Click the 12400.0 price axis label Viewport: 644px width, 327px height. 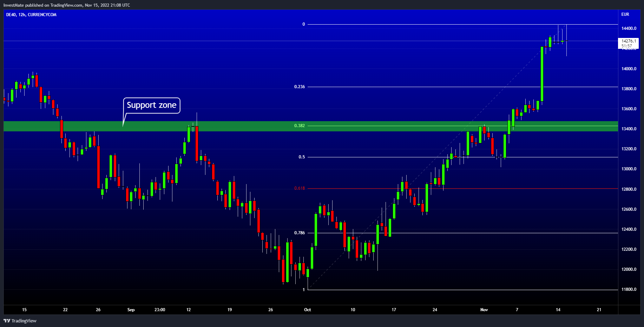coord(629,229)
